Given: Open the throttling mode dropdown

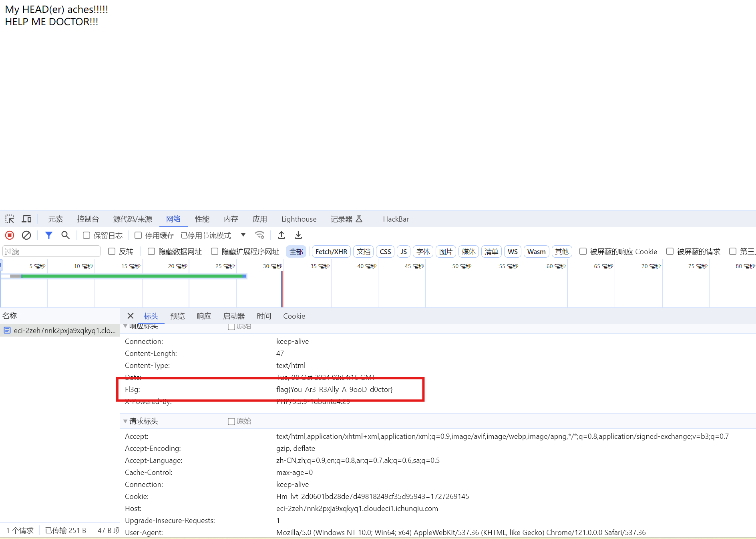Looking at the screenshot, I should (x=243, y=235).
